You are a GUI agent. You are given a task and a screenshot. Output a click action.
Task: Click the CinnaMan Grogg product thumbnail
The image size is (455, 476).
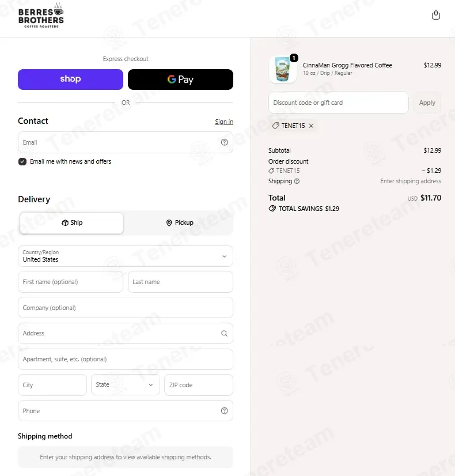pos(283,69)
